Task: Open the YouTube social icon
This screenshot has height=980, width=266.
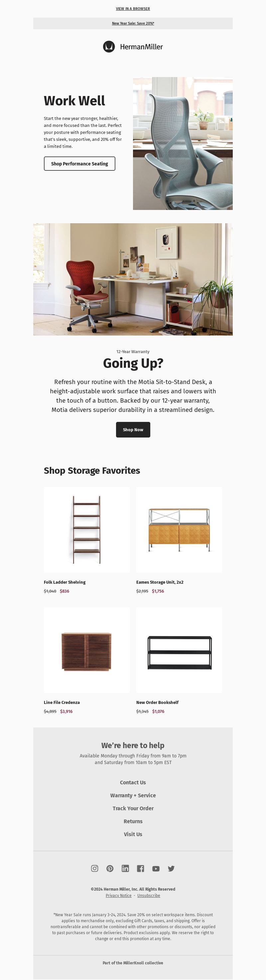Action: click(156, 868)
